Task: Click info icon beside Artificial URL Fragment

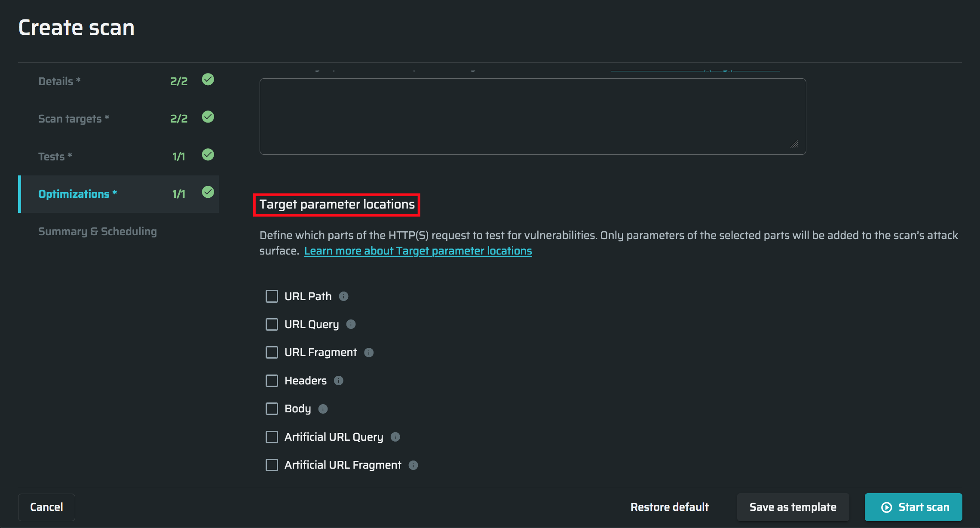Action: (413, 465)
